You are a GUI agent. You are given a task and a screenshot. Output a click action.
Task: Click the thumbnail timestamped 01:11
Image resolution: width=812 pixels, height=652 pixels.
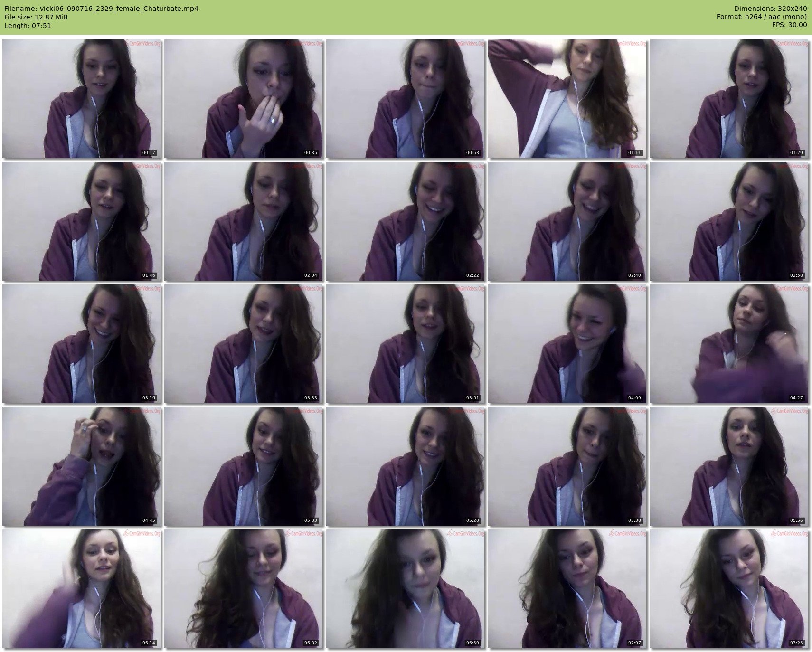tap(567, 99)
